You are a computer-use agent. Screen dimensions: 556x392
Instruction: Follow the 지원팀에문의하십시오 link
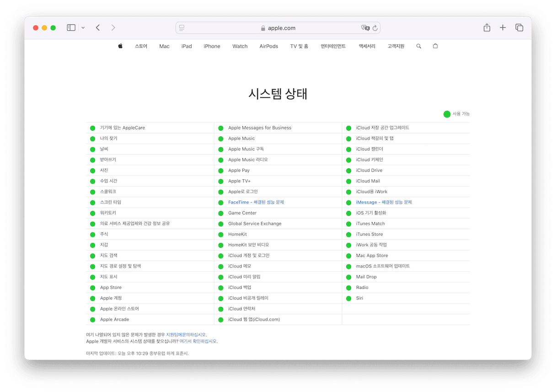186,335
